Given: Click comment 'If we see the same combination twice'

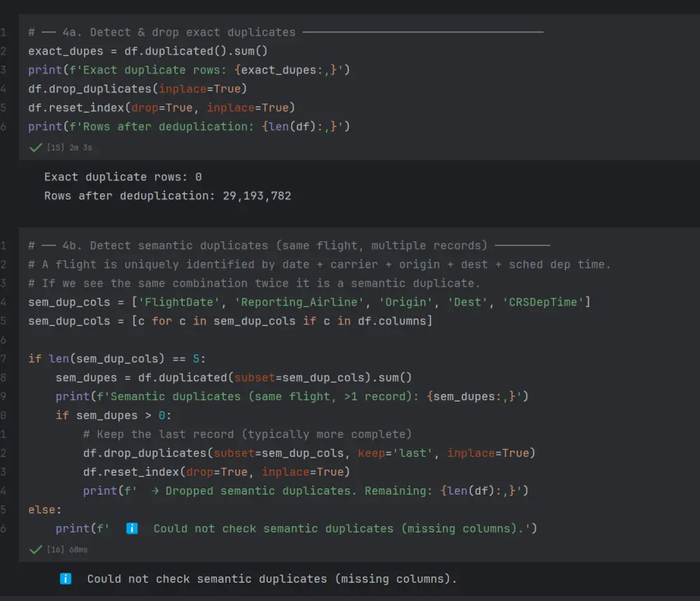Looking at the screenshot, I should pos(254,283).
